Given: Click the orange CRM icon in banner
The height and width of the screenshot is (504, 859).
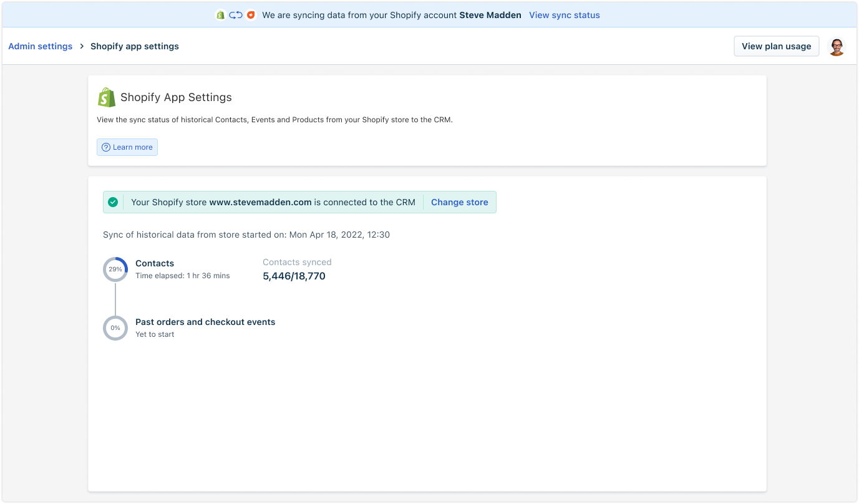Looking at the screenshot, I should 251,15.
